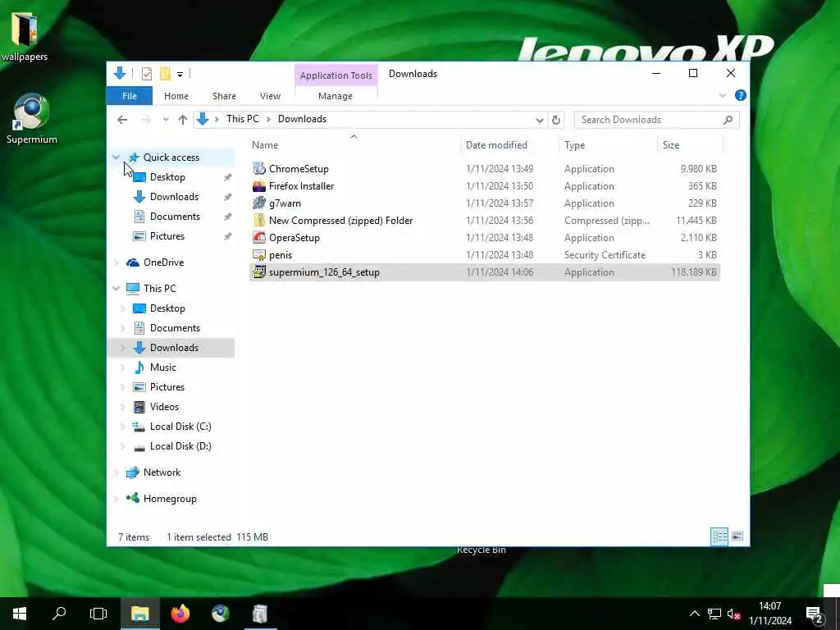This screenshot has height=630, width=840.
Task: Select the supermium_126_64_setup file icon
Action: (259, 272)
